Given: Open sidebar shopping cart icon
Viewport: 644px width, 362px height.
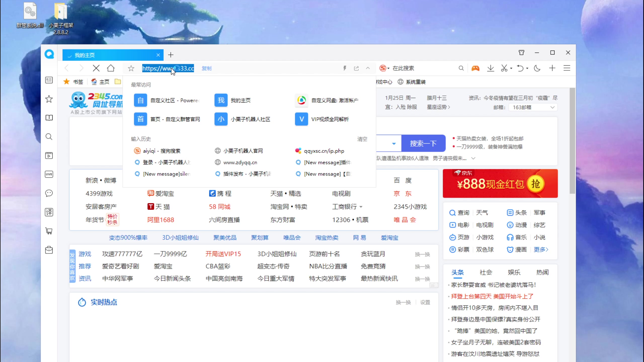Looking at the screenshot, I should (x=49, y=231).
